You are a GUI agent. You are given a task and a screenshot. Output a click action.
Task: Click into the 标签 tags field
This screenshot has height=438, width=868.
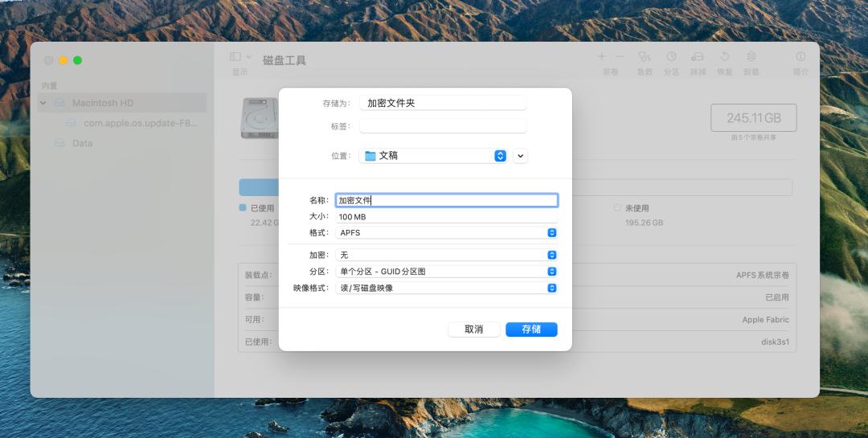[443, 126]
